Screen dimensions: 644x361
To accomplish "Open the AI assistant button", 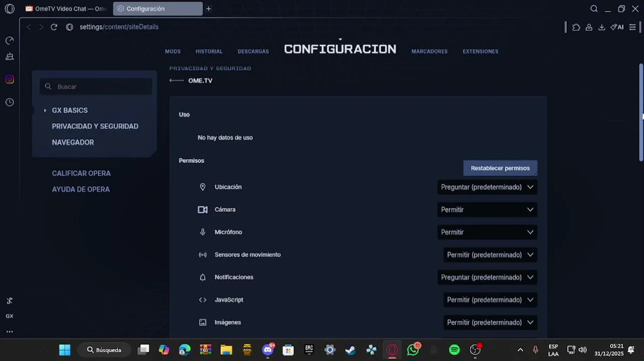I will click(617, 27).
